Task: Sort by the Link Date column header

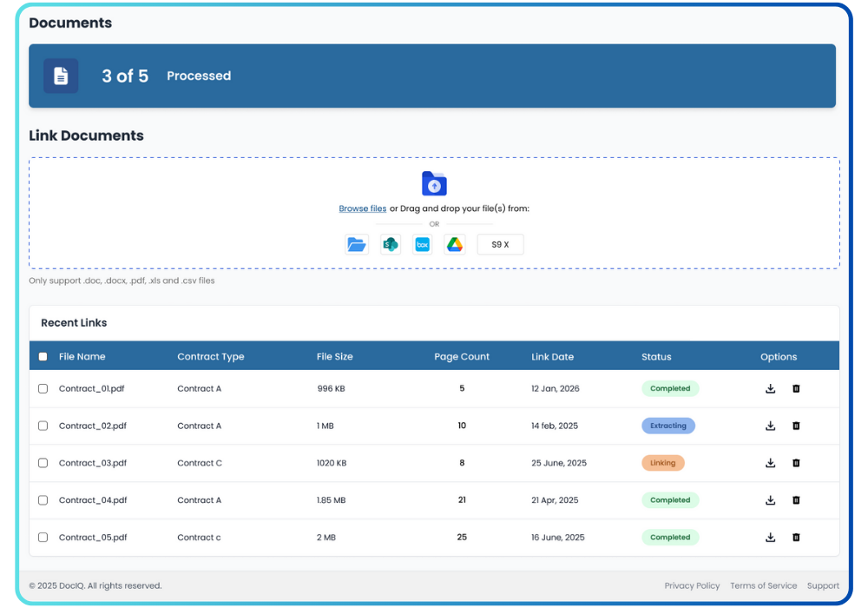Action: tap(552, 357)
